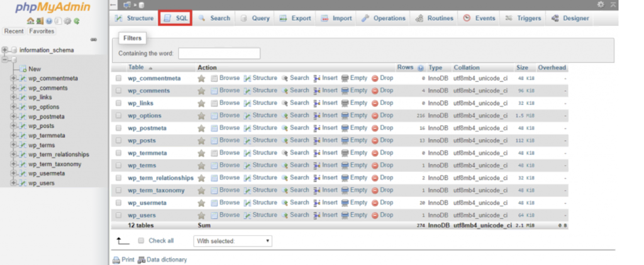
Task: Select the wp_postmeta table checkbox
Action: (x=118, y=128)
